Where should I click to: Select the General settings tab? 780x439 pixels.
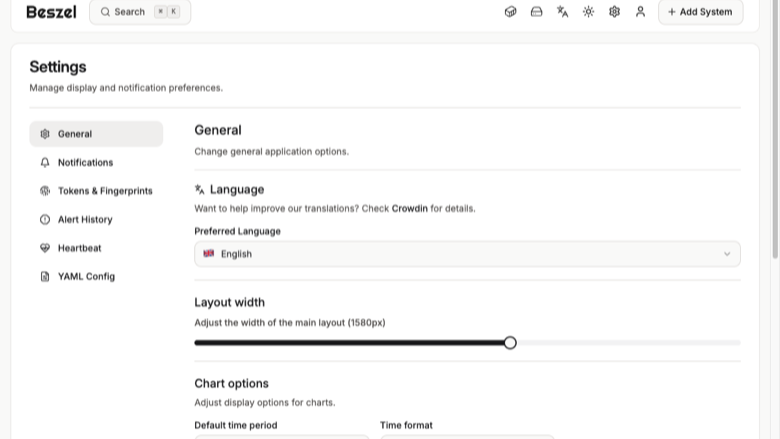pyautogui.click(x=96, y=134)
